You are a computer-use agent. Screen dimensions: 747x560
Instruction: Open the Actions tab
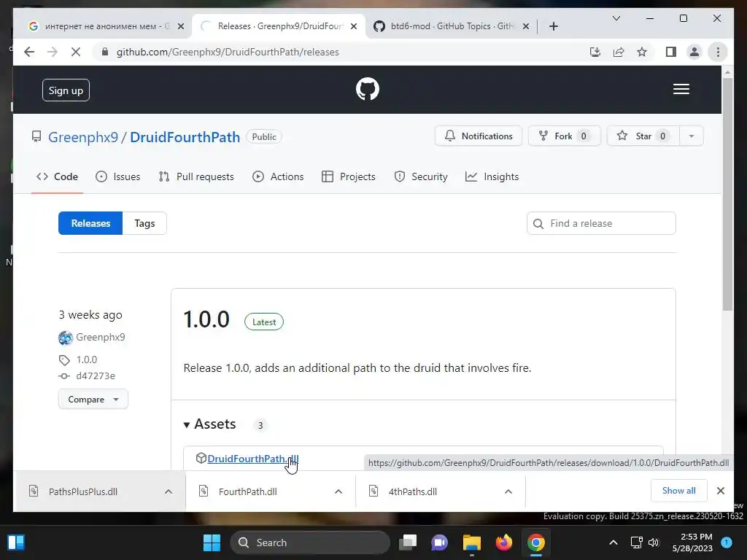click(x=278, y=176)
